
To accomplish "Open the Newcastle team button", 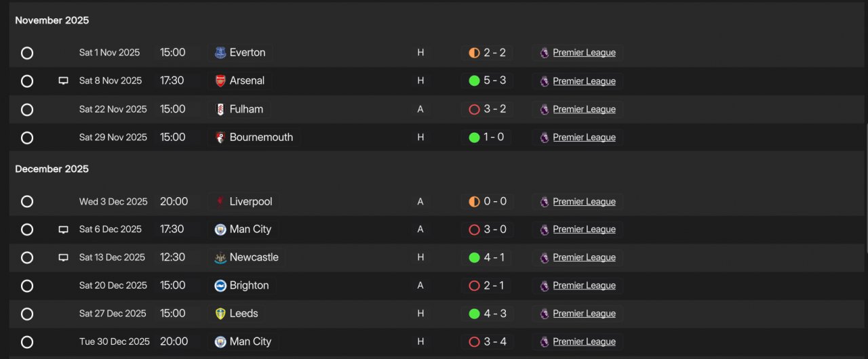I will click(x=247, y=257).
